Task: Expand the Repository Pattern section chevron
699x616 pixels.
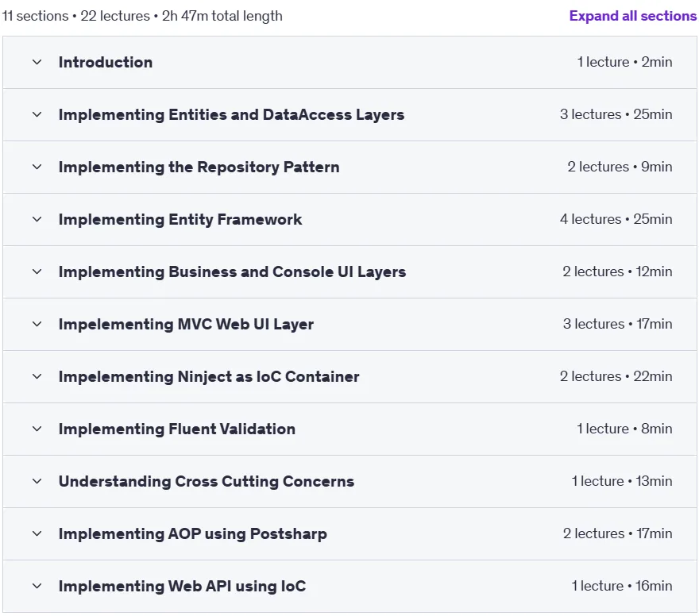Action: [37, 167]
